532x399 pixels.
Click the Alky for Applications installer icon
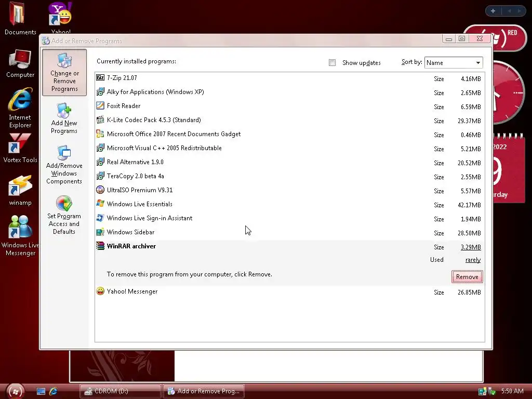point(100,91)
